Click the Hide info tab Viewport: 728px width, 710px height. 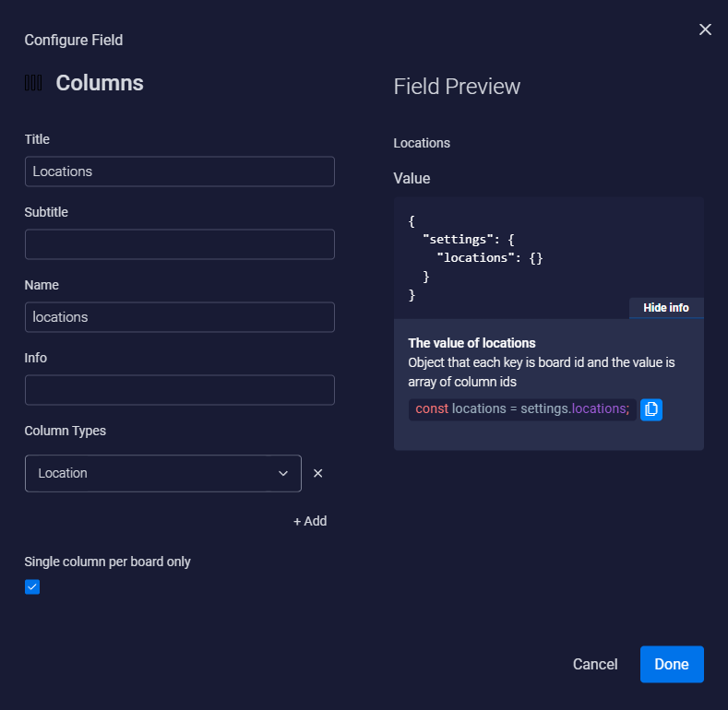pyautogui.click(x=666, y=308)
